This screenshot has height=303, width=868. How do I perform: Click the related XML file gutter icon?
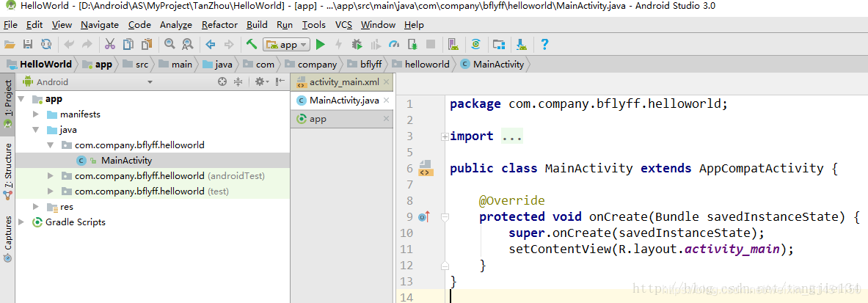425,168
